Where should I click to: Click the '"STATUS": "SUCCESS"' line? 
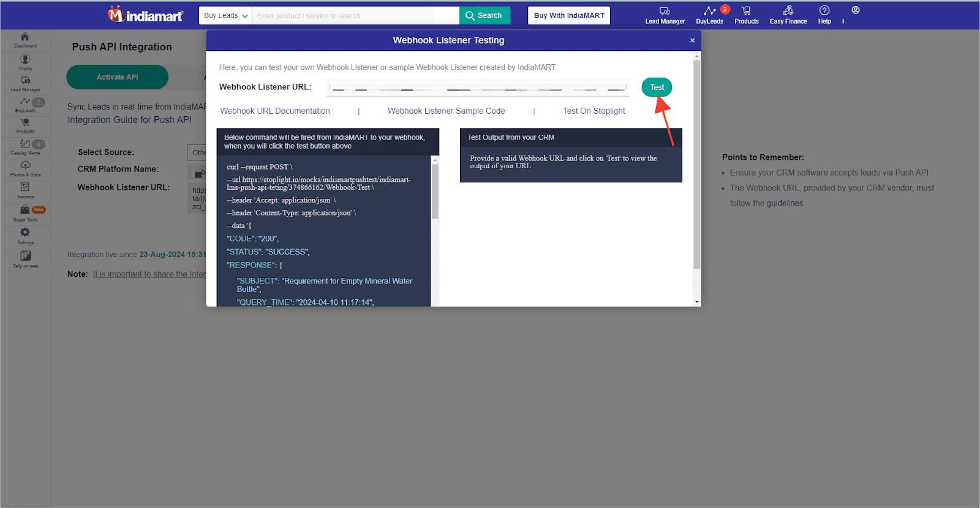(x=268, y=252)
